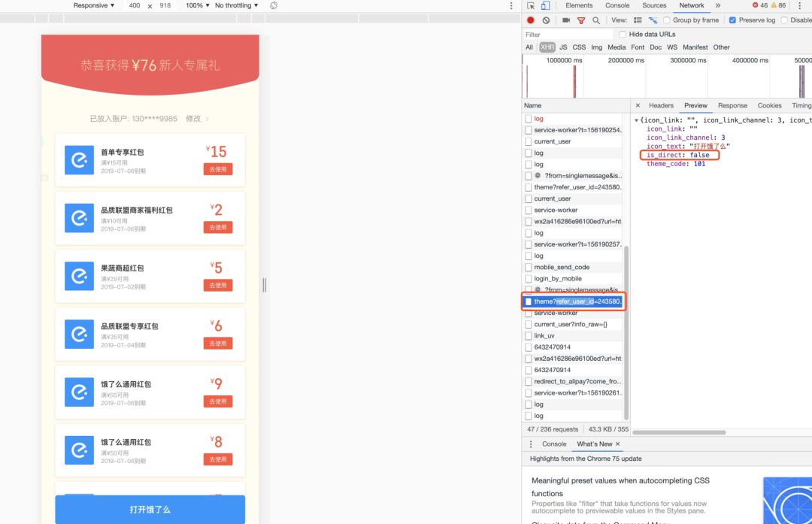Click the arrow next to 修改
Viewport: 812px width, 524px height.
(x=208, y=119)
